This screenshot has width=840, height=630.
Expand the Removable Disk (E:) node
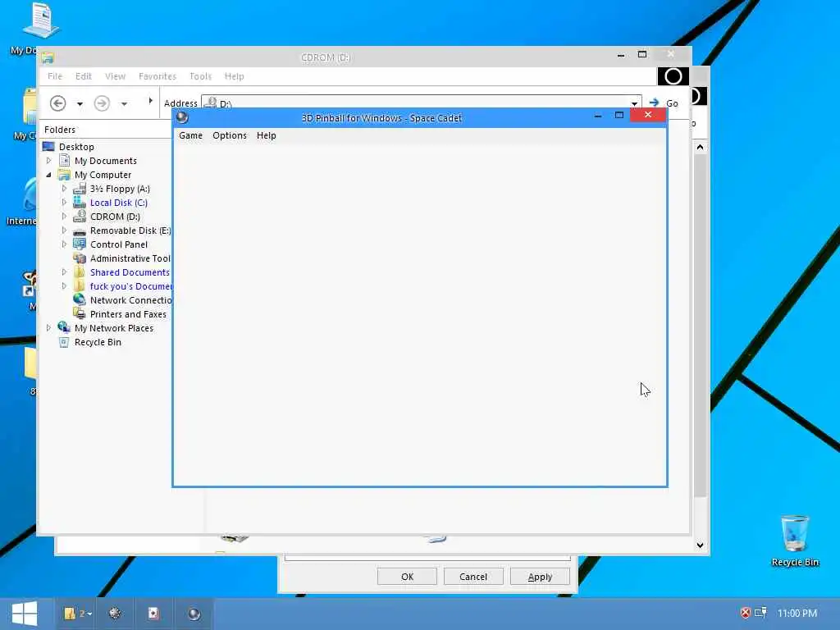64,231
